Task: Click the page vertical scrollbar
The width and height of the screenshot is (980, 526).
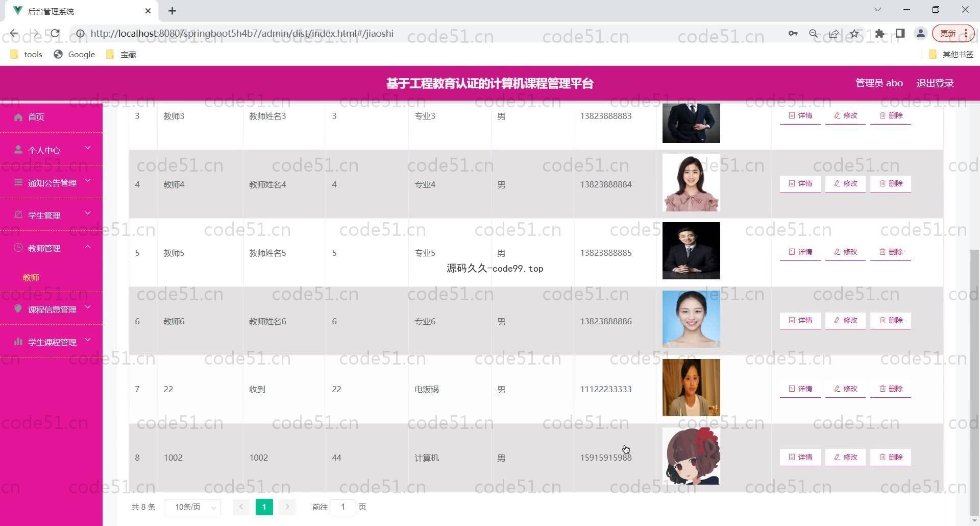Action: pyautogui.click(x=974, y=383)
